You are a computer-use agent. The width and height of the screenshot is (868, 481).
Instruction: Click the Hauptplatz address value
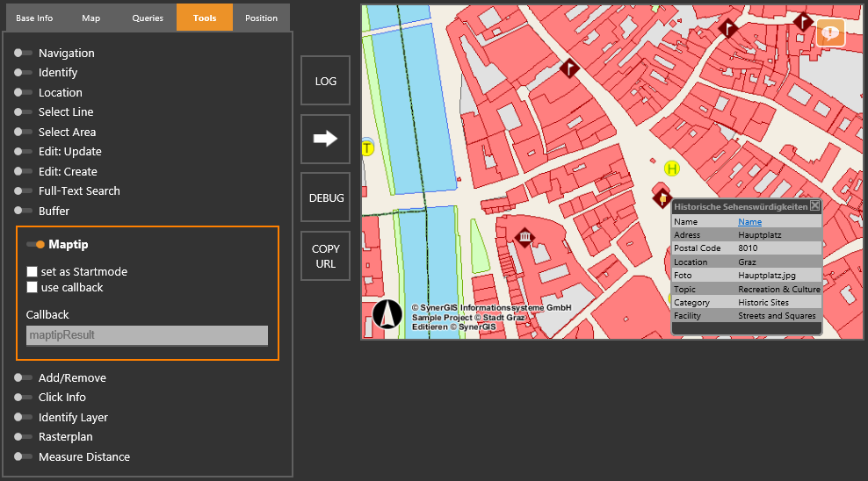tap(759, 235)
